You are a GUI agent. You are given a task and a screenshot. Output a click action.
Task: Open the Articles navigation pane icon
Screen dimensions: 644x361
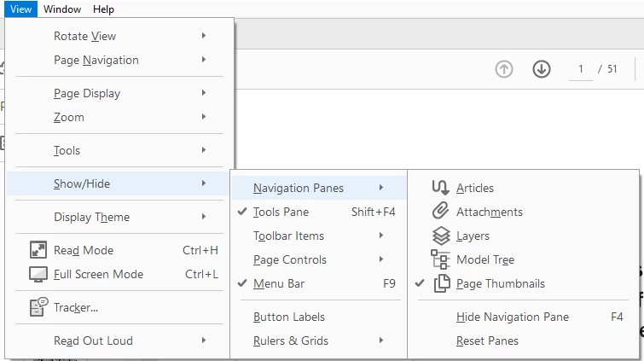pyautogui.click(x=440, y=188)
